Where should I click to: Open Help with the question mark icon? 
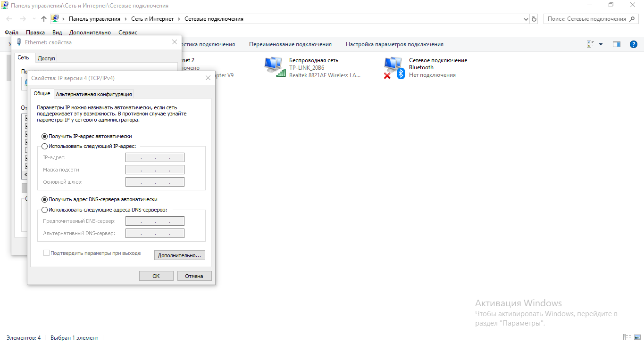pyautogui.click(x=634, y=44)
